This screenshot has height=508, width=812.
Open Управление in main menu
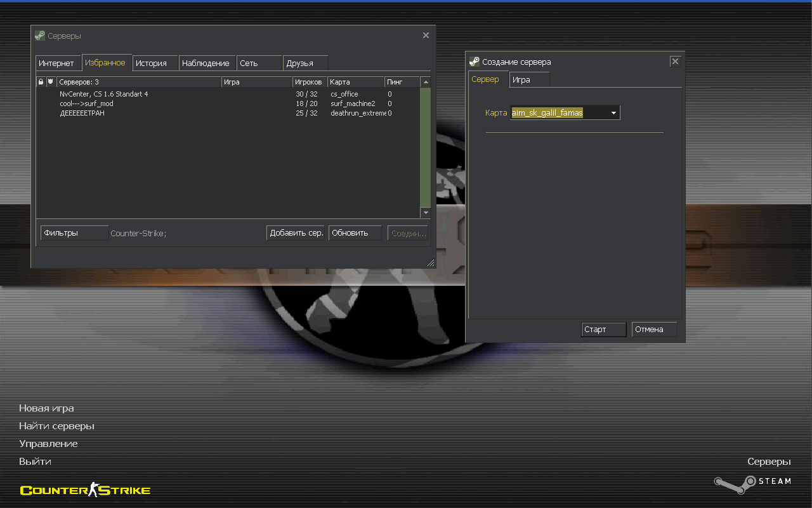coord(48,444)
